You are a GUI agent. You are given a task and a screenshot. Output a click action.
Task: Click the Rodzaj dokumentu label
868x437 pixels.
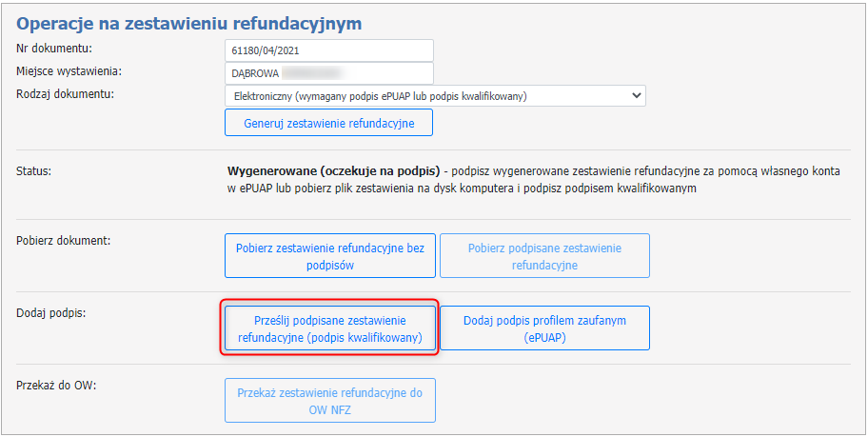click(x=66, y=93)
